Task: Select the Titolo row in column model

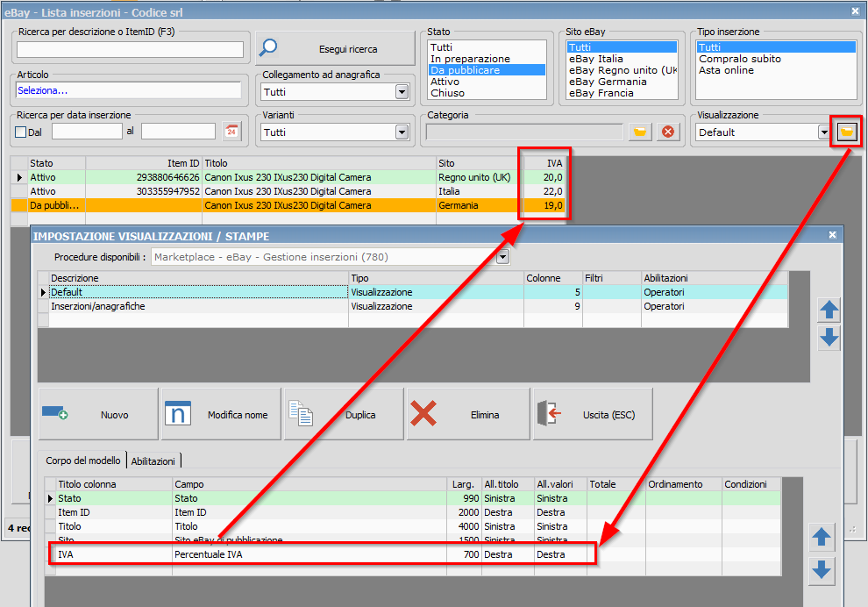Action: 413,526
